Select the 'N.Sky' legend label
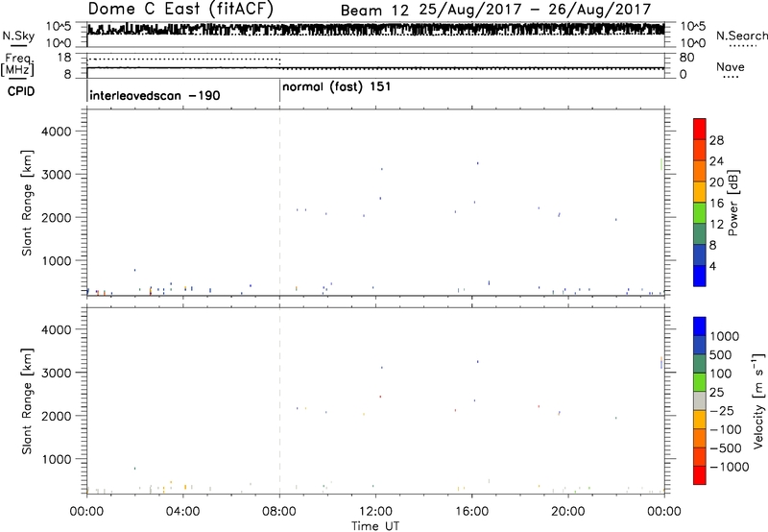Viewport: 768px width, 532px height. 18,36
